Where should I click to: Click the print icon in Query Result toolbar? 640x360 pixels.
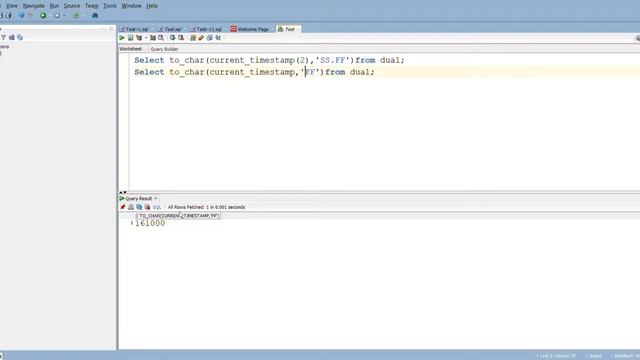click(x=131, y=207)
